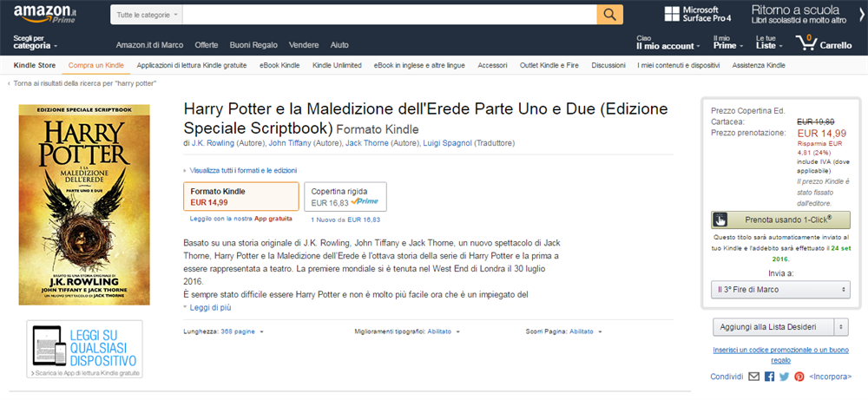Open 'Buoni Regalo' in top navigation
This screenshot has height=400, width=868.
coord(253,45)
